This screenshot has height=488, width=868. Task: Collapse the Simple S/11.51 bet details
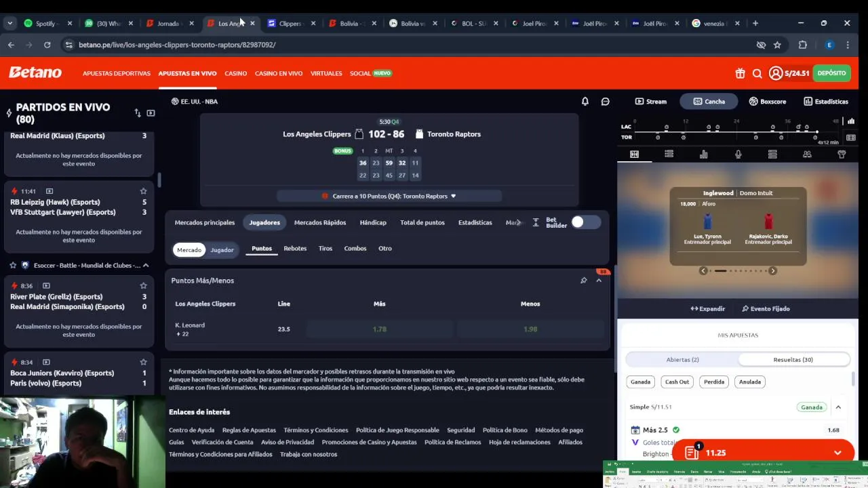(838, 407)
